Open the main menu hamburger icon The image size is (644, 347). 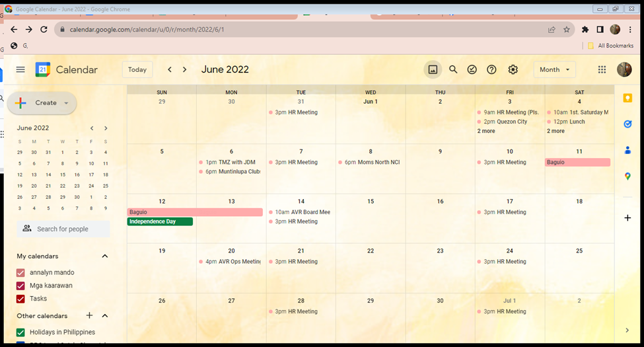[20, 69]
